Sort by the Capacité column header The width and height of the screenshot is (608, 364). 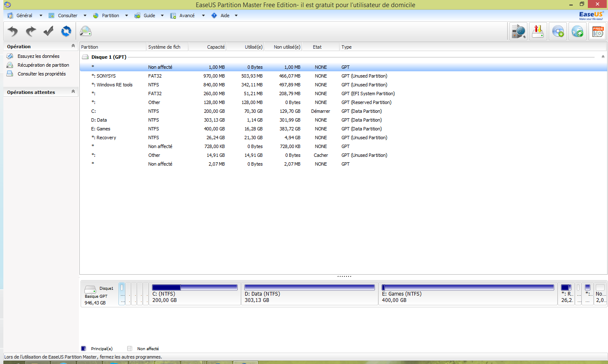(207, 47)
